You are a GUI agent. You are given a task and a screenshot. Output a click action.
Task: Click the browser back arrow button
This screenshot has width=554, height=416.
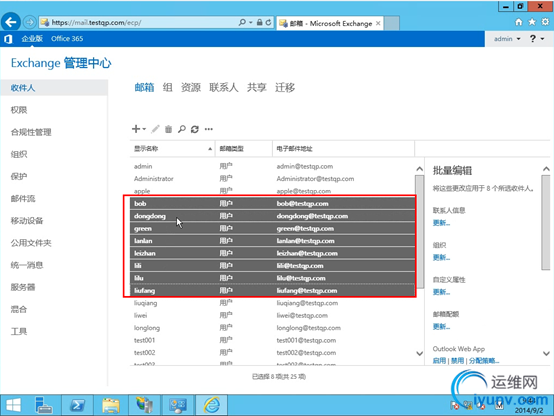[x=10, y=22]
